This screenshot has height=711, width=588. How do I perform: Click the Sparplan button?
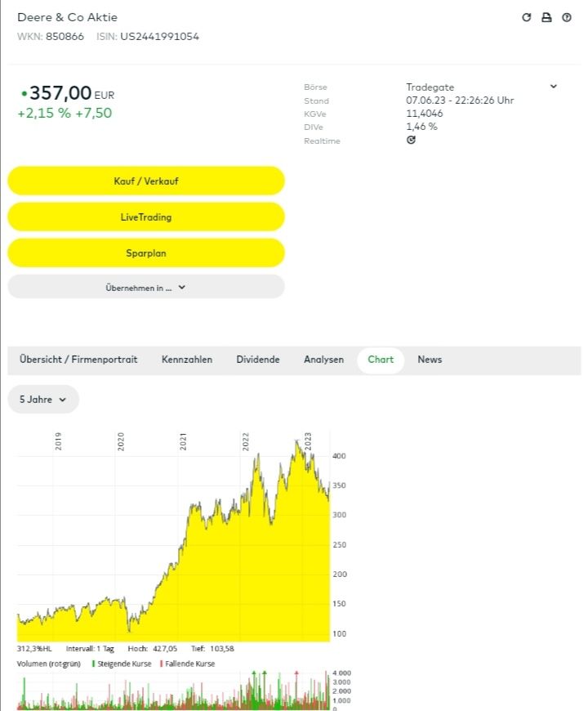click(146, 253)
